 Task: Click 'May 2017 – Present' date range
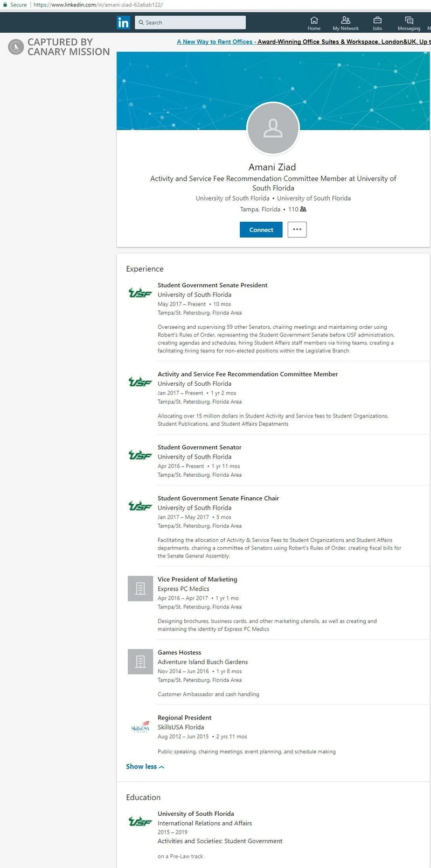pos(182,304)
